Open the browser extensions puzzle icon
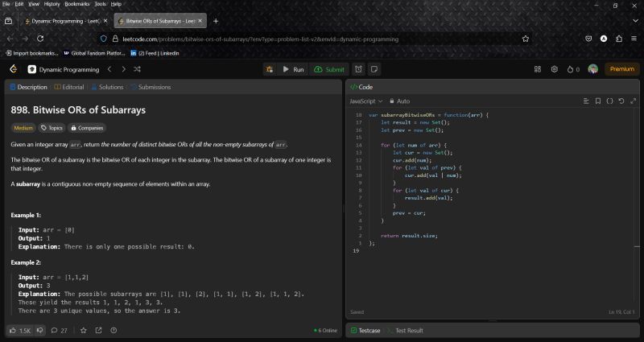 pos(619,39)
